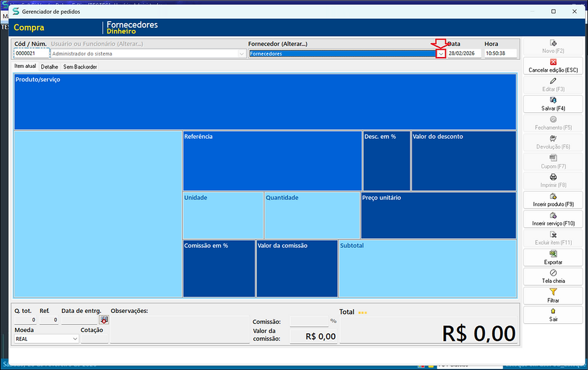Export the order with Exportar
The image size is (588, 370).
click(553, 258)
